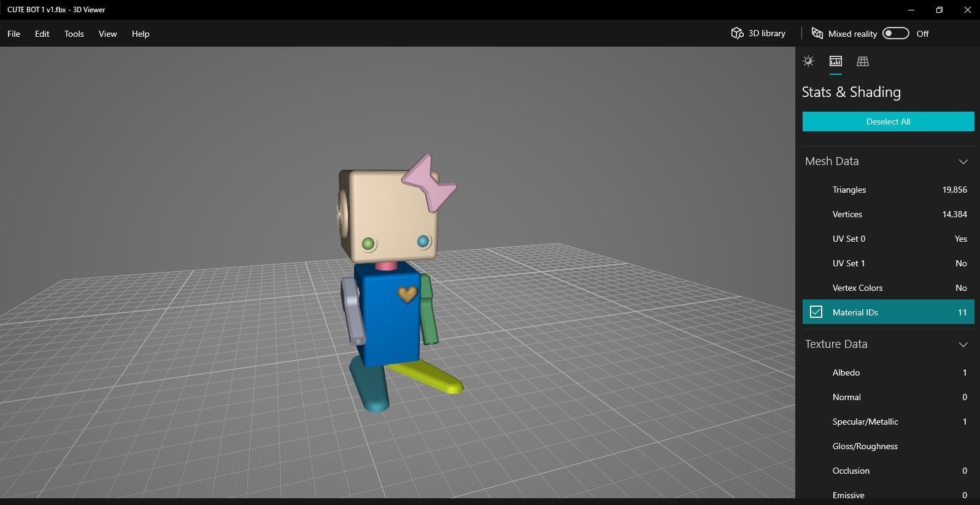Select the Vertex Colors row

click(x=888, y=288)
